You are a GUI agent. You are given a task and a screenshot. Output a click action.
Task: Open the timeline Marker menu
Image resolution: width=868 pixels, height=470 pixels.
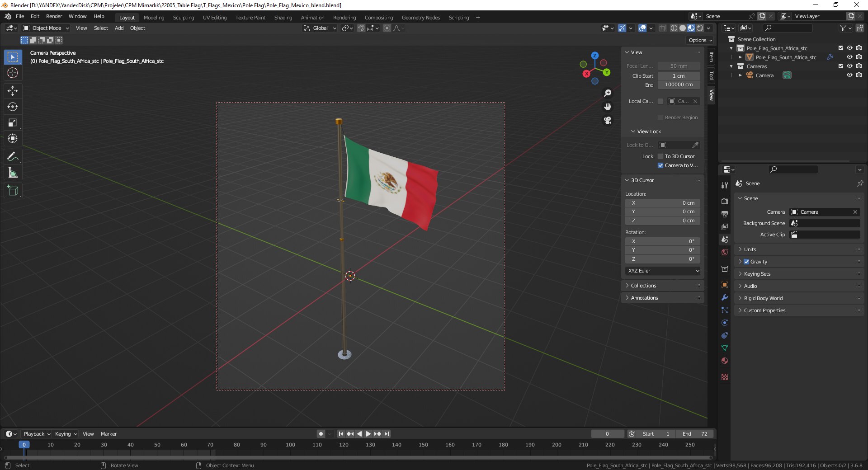click(108, 434)
